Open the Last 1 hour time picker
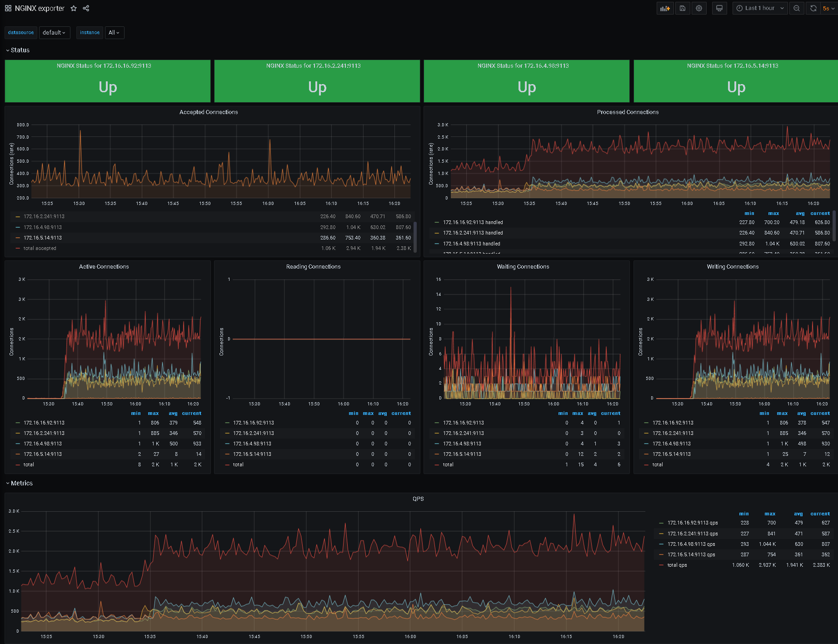Viewport: 838px width, 644px height. tap(760, 8)
